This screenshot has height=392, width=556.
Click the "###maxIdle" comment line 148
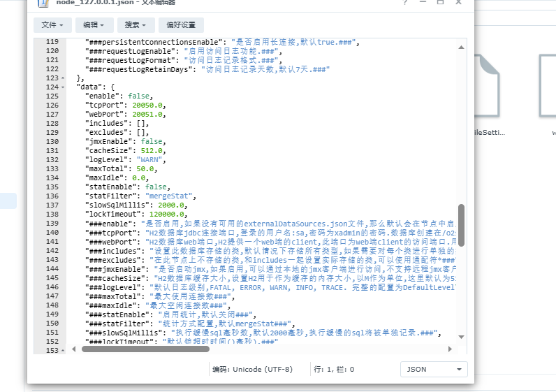pos(158,306)
